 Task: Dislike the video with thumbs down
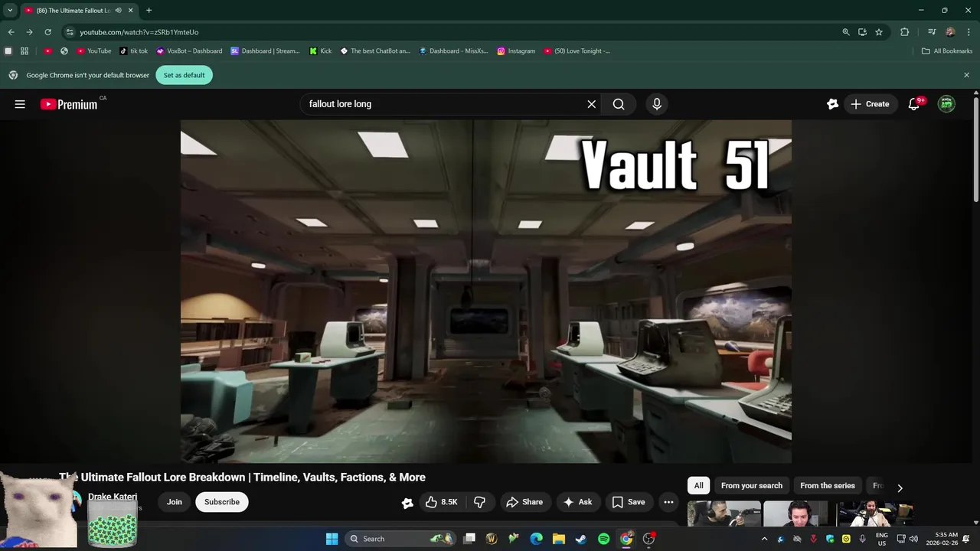[480, 502]
